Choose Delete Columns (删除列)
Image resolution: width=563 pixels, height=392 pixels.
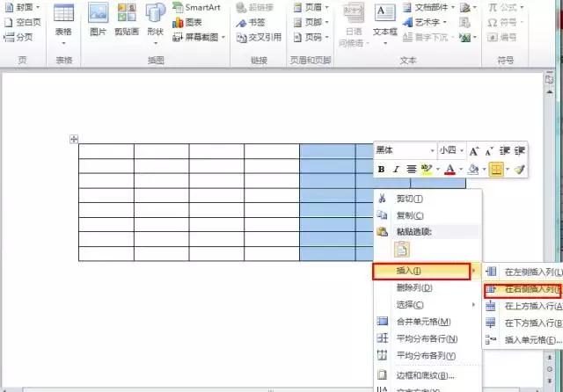428,287
